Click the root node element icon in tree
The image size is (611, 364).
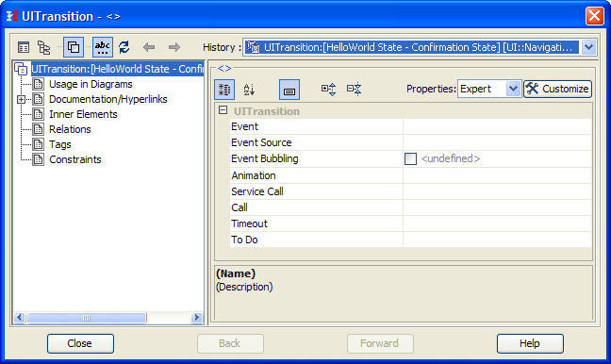pyautogui.click(x=21, y=69)
